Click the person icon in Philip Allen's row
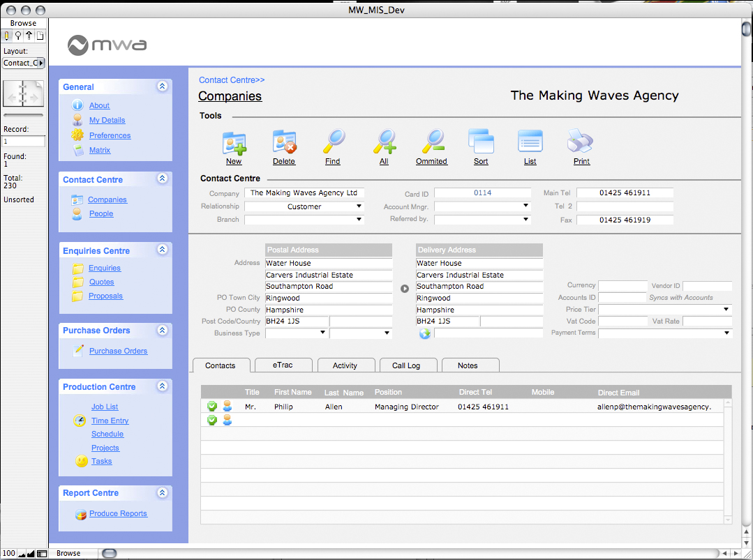Image resolution: width=753 pixels, height=560 pixels. pyautogui.click(x=228, y=406)
